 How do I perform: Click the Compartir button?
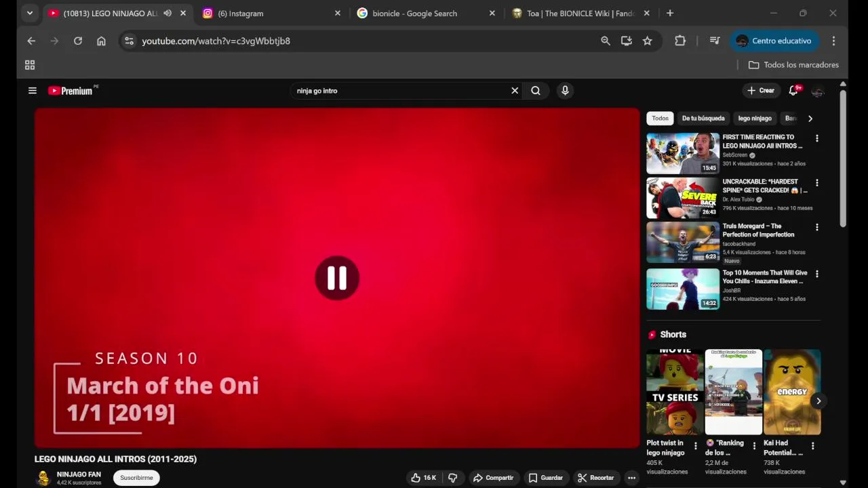(x=493, y=478)
